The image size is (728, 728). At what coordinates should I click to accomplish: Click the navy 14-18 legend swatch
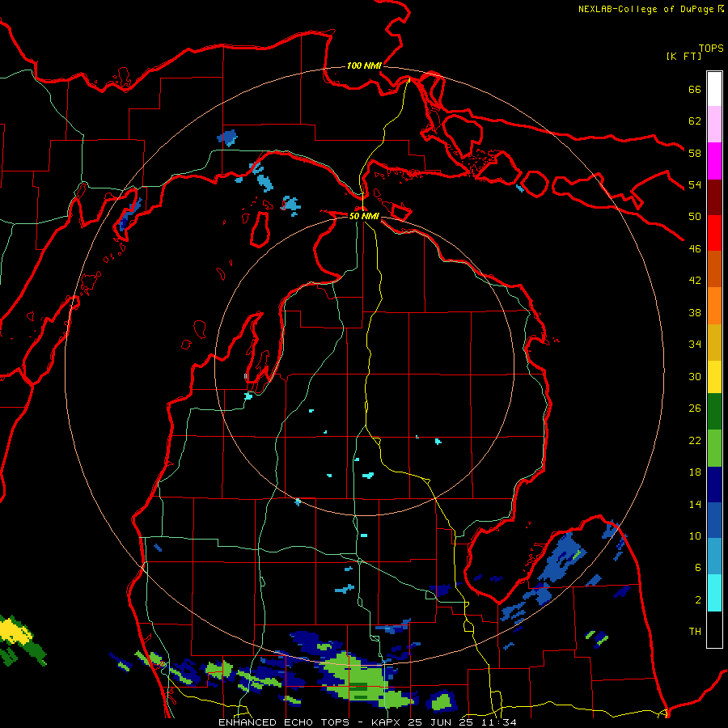click(714, 485)
